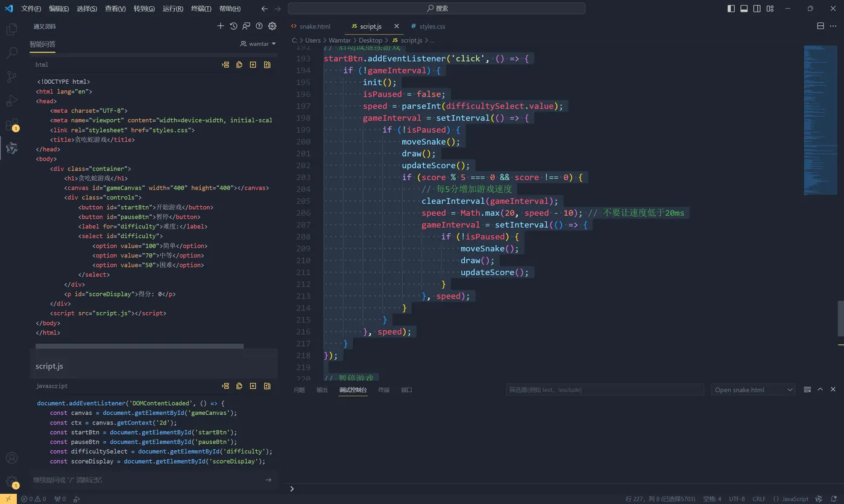Click 空格: 4 indentation in status bar
The height and width of the screenshot is (504, 844).
(x=712, y=499)
